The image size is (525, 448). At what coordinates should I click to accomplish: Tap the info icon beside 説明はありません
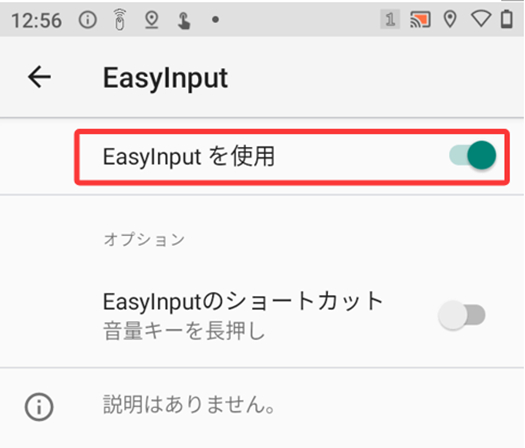(39, 407)
